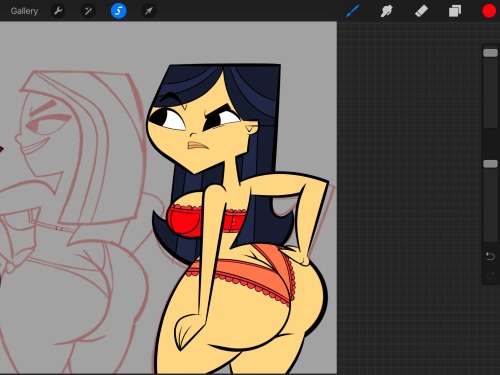
Task: Open the red active color swatch
Action: [x=489, y=11]
